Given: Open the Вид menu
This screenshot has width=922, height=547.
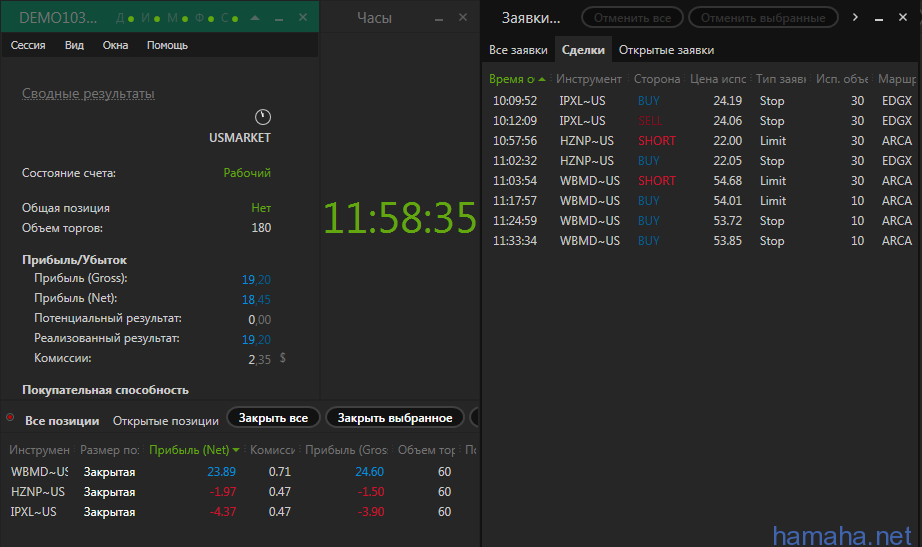Looking at the screenshot, I should pyautogui.click(x=74, y=45).
